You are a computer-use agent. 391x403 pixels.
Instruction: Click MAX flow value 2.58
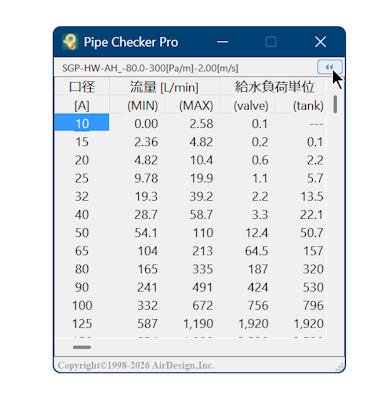tap(201, 124)
